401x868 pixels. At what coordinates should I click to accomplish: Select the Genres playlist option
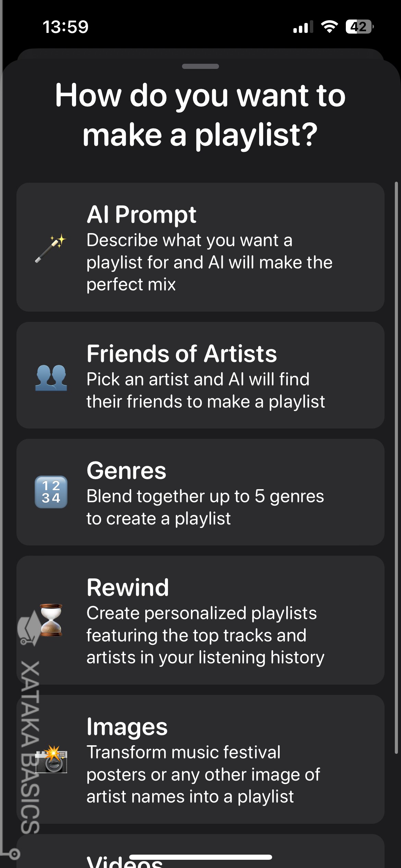tap(200, 494)
